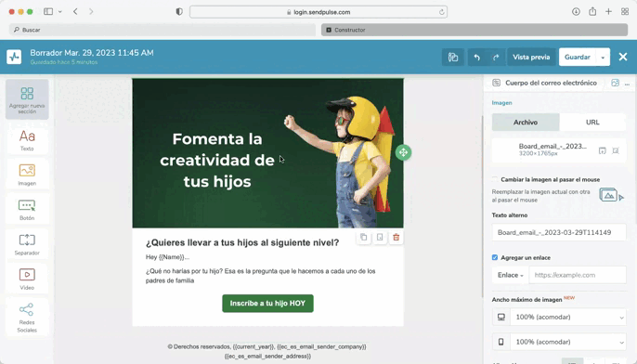This screenshot has height=364, width=637.
Task: Show Safari tab overview
Action: (x=625, y=12)
